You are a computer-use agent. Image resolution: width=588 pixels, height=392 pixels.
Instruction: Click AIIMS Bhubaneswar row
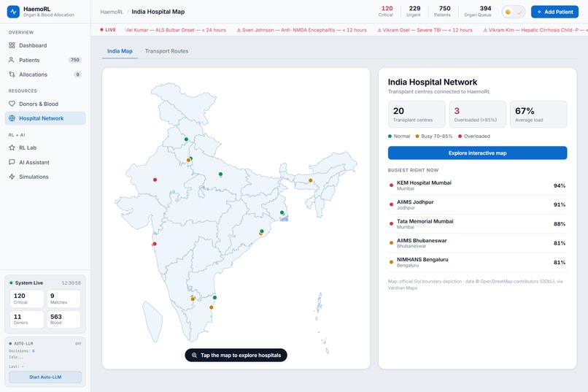click(477, 243)
